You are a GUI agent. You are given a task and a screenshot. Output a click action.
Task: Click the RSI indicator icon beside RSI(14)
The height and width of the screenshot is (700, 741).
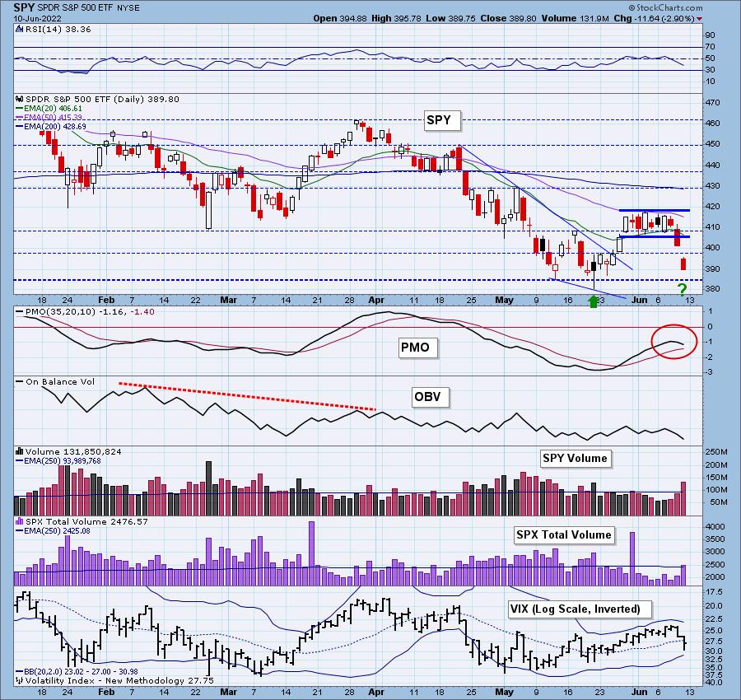[x=20, y=30]
